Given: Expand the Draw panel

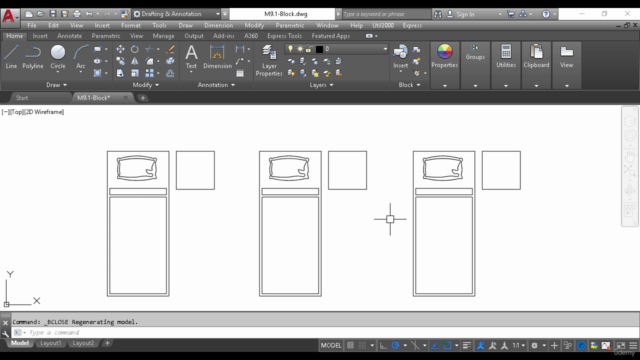Looking at the screenshot, I should [x=56, y=85].
